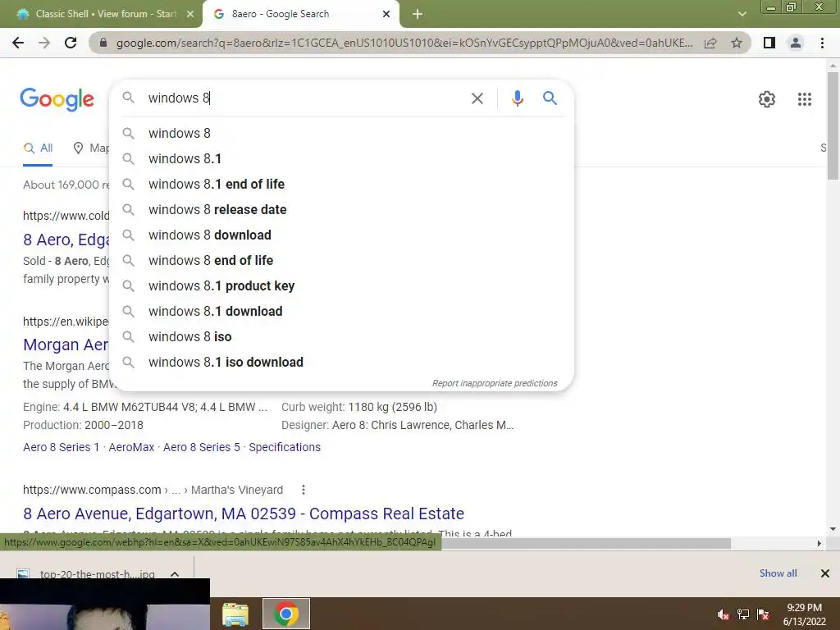
Task: Click the address bar URL
Action: point(404,43)
